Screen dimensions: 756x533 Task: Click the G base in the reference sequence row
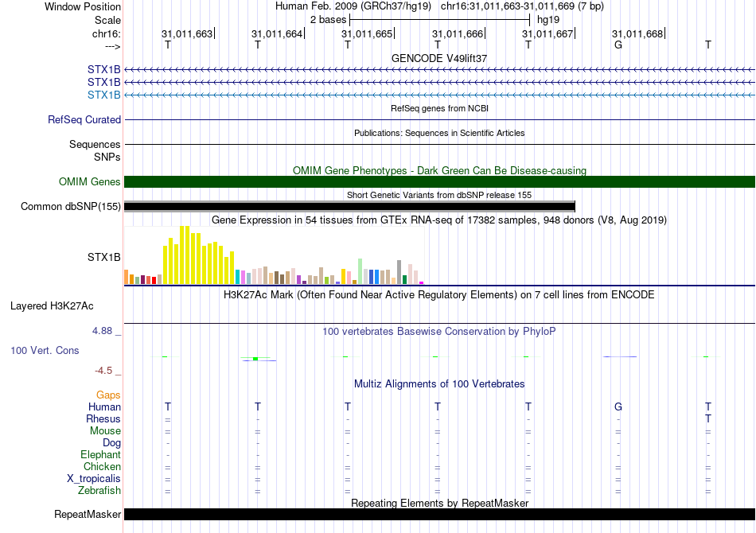click(618, 45)
